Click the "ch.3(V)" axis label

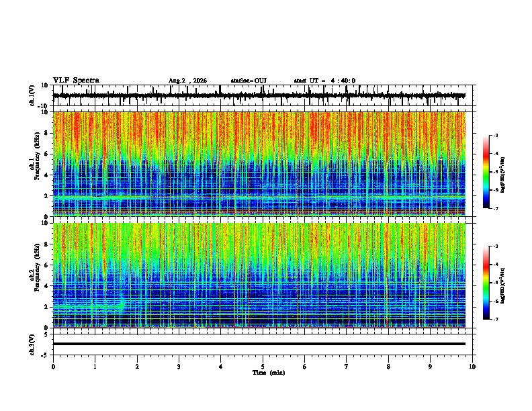tap(32, 345)
